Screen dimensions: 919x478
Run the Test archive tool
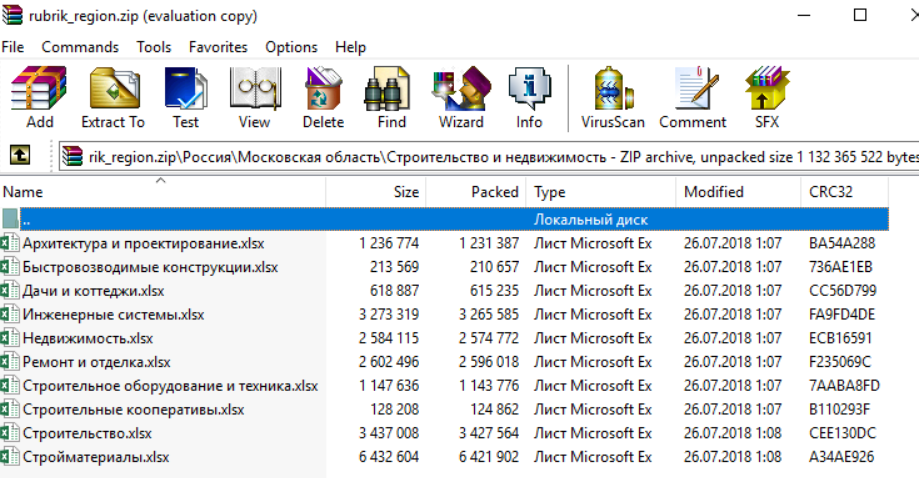click(x=185, y=98)
